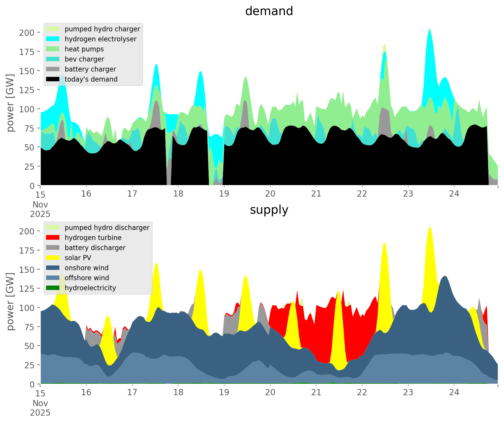Select the turquoise bev charger legend swatch
This screenshot has width=504, height=423.
point(53,59)
